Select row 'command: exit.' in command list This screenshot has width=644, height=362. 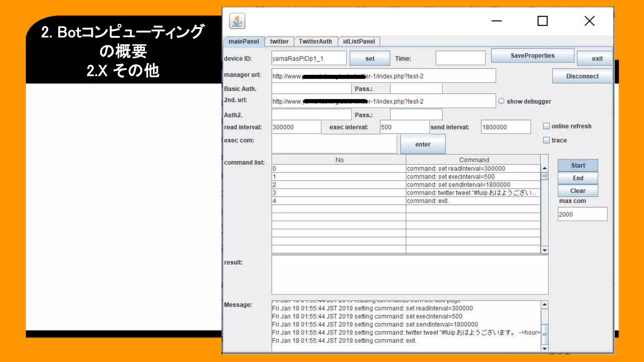click(406, 201)
